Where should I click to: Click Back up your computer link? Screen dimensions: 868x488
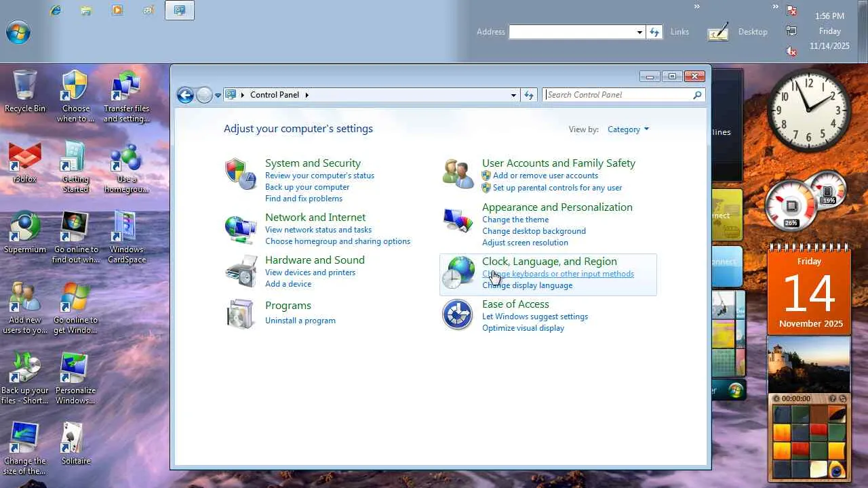[307, 187]
